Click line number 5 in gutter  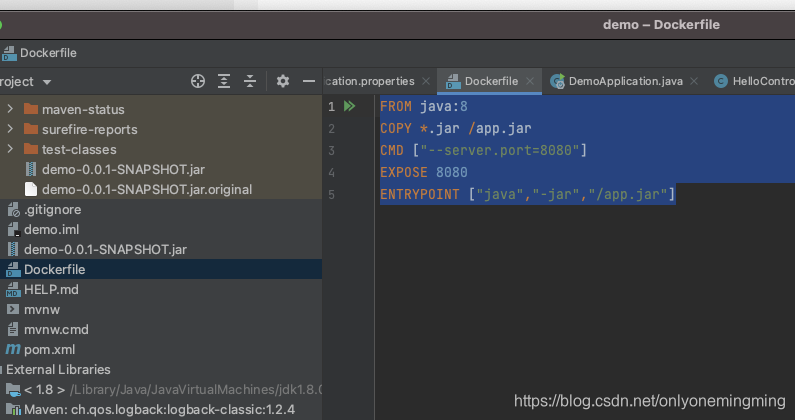point(331,195)
